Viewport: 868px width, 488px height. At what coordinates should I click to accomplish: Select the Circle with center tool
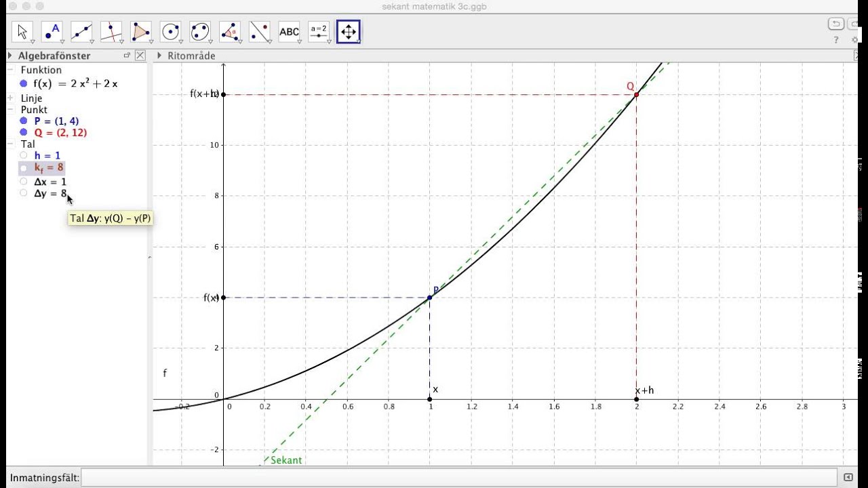[171, 32]
